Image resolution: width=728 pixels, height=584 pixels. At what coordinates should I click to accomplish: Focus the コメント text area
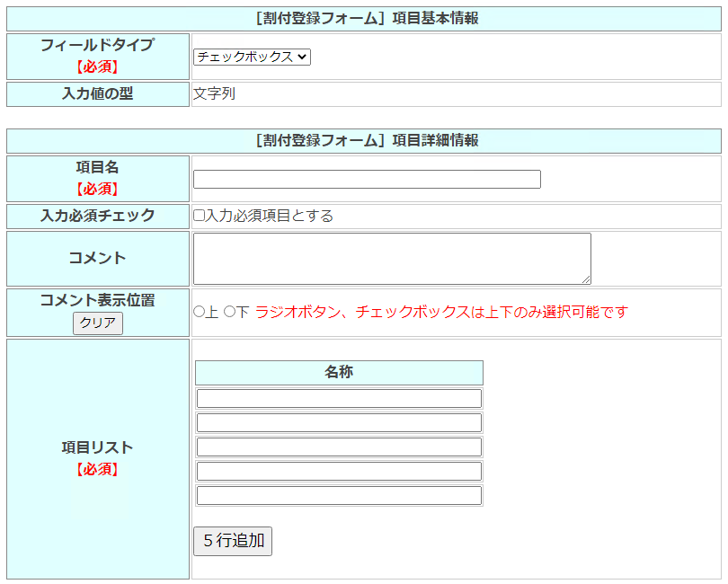point(392,259)
